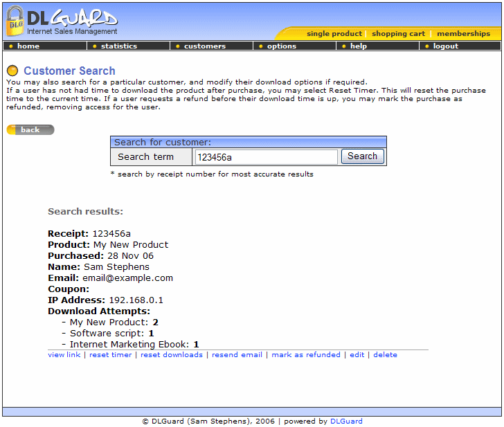504x427 pixels.
Task: Open the options menu
Action: (x=282, y=46)
